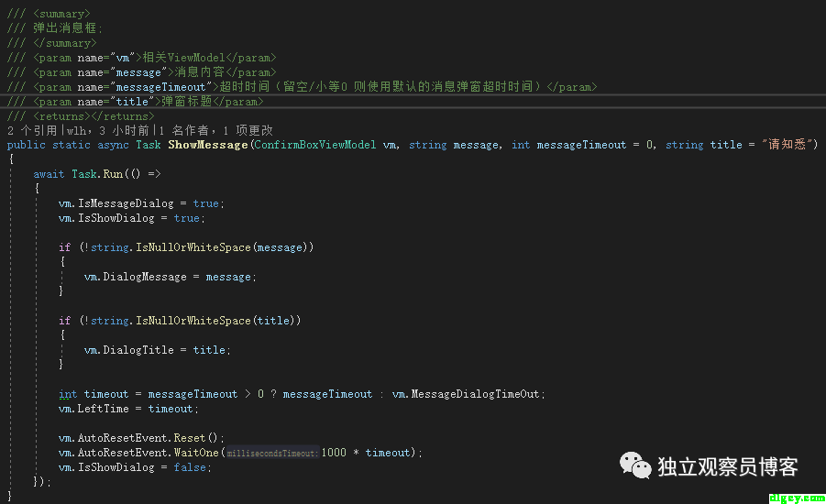Viewport: 826px width, 504px height.
Task: Click the AutoResetEvent Reset method call
Action: pos(190,438)
